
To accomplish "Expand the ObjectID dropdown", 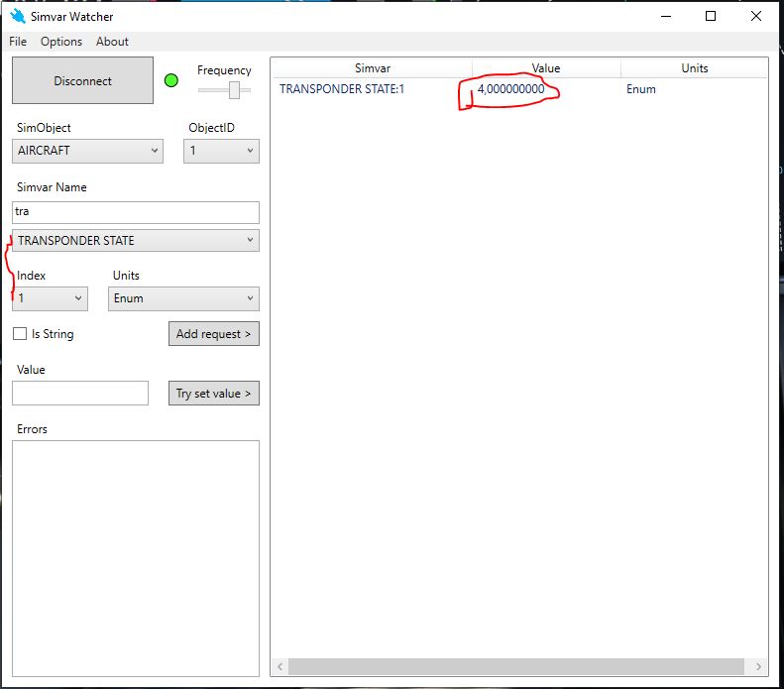I will pyautogui.click(x=221, y=151).
